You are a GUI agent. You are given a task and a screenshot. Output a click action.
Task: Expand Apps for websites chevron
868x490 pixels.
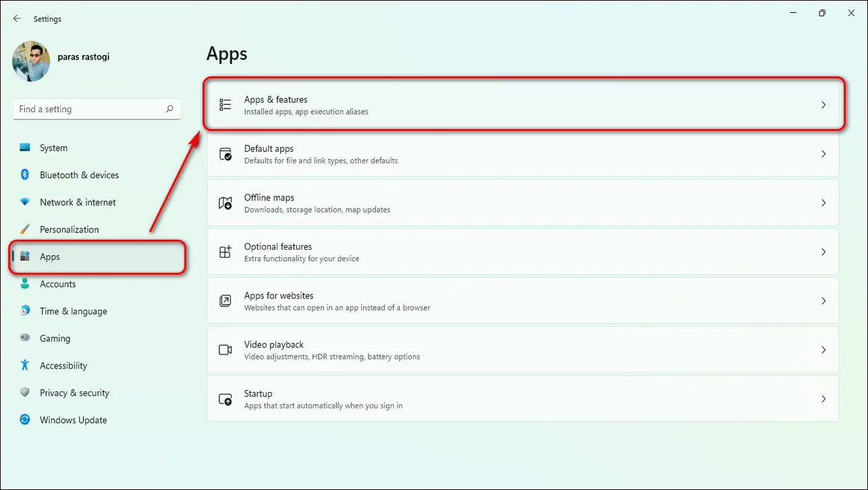tap(823, 301)
